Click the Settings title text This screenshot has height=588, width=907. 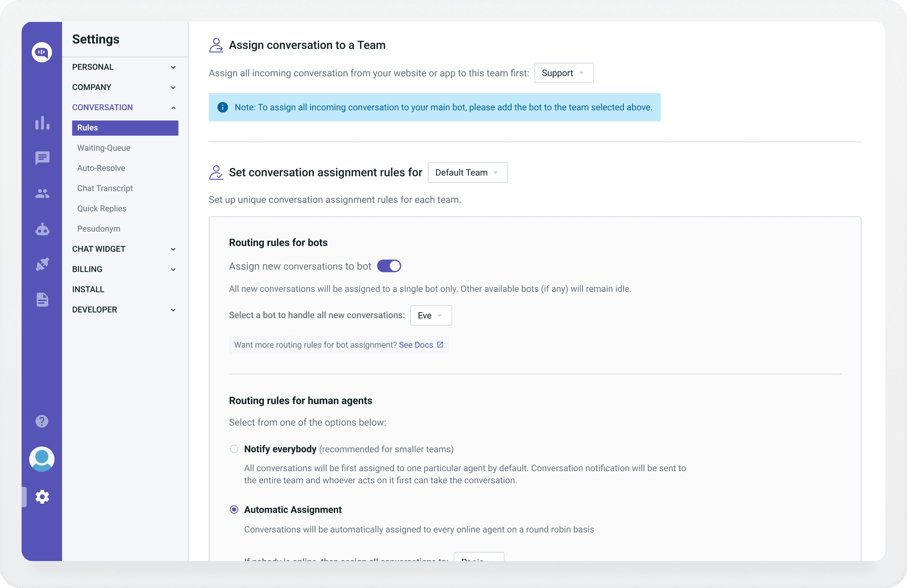point(95,39)
